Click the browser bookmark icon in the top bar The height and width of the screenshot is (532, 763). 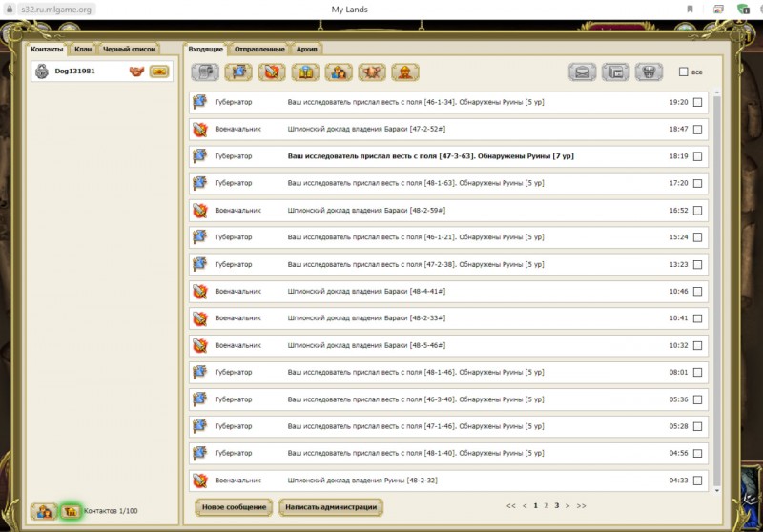pos(690,9)
